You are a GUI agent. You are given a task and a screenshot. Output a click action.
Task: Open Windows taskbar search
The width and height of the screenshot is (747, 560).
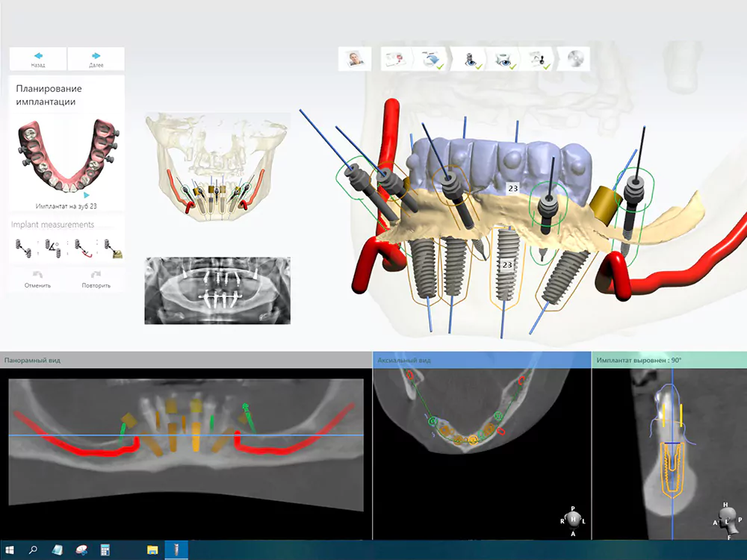click(x=33, y=550)
